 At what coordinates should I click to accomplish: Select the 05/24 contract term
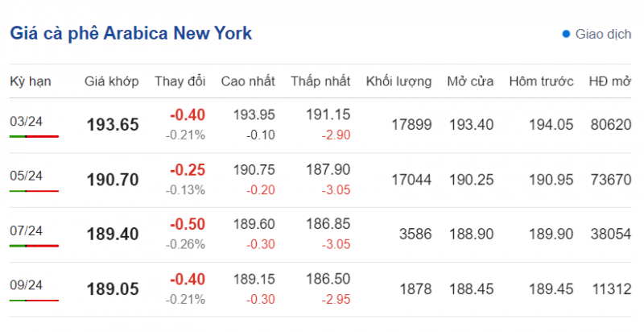coord(26,176)
